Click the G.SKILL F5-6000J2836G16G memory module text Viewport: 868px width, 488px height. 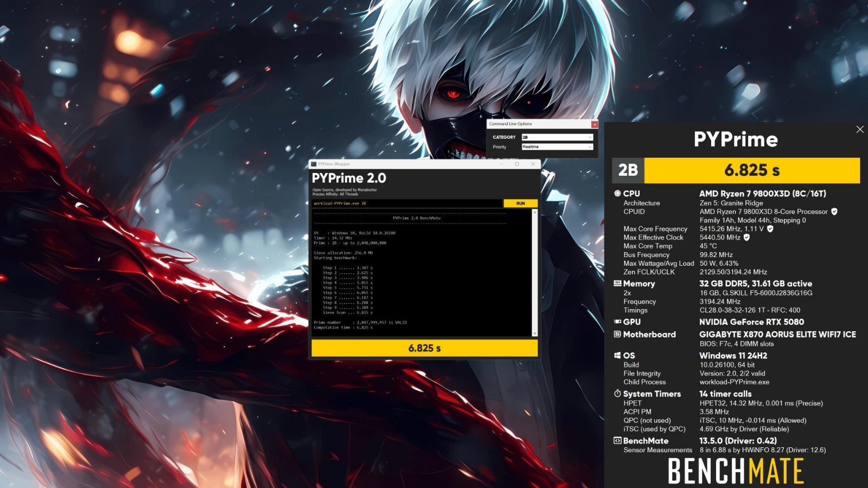pyautogui.click(x=756, y=293)
